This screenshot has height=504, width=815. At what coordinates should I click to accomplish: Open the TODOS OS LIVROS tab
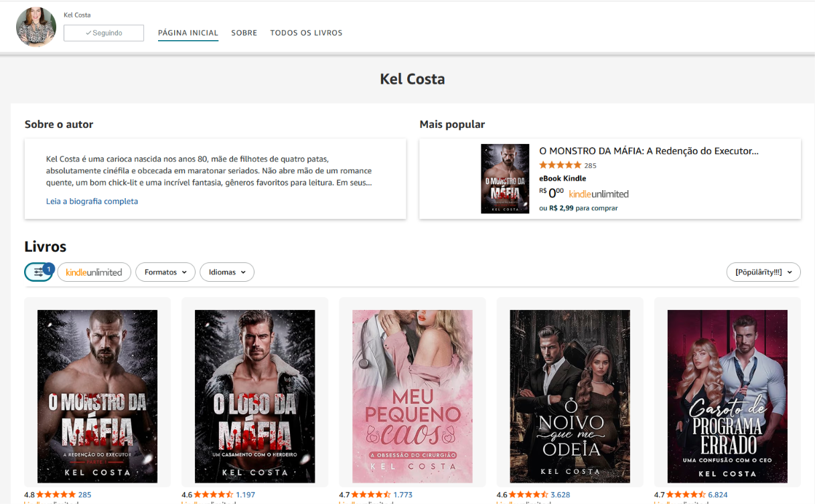pyautogui.click(x=306, y=33)
